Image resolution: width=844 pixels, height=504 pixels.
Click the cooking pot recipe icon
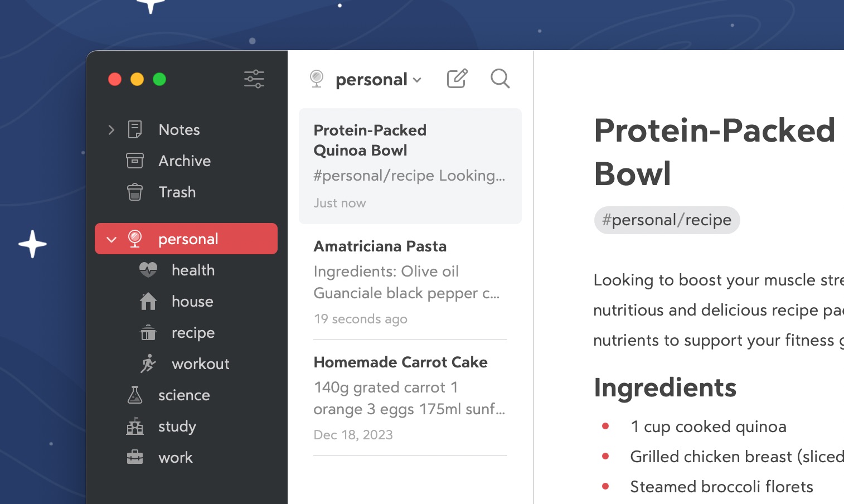tap(148, 333)
